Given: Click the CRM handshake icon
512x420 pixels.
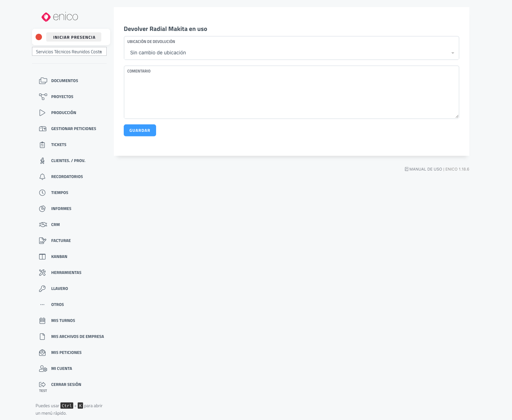Looking at the screenshot, I should click(43, 225).
